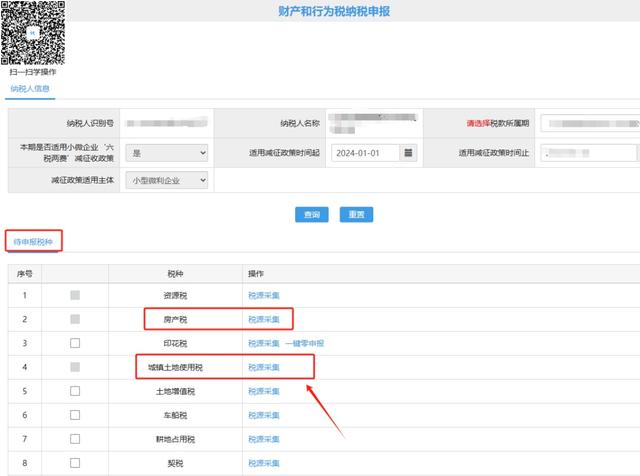This screenshot has height=476, width=640.
Task: Tick the checkbox for 车船税 row
Action: (75, 415)
